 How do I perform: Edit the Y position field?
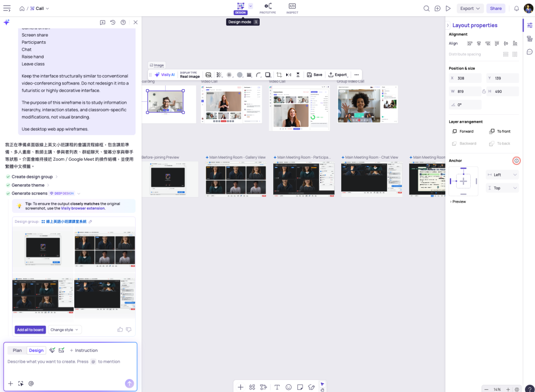502,78
